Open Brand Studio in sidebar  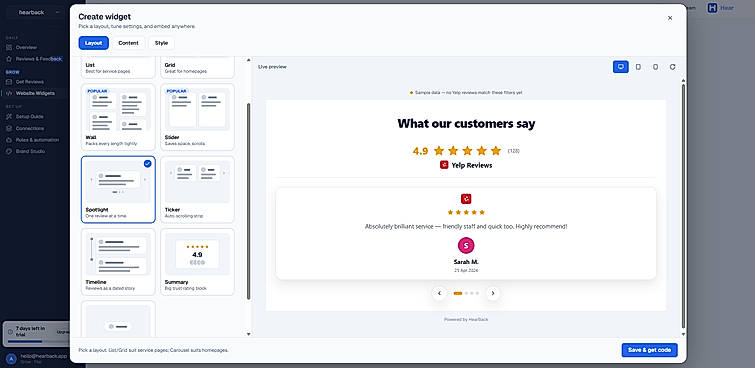tap(31, 151)
